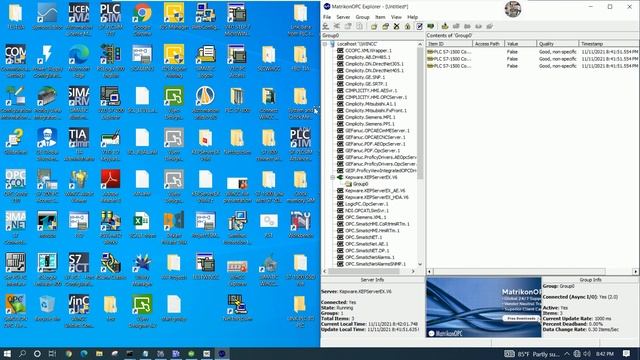The image size is (640, 360).
Task: Click Free Downloads button in MatrikonOPC banner
Action: pos(521,318)
